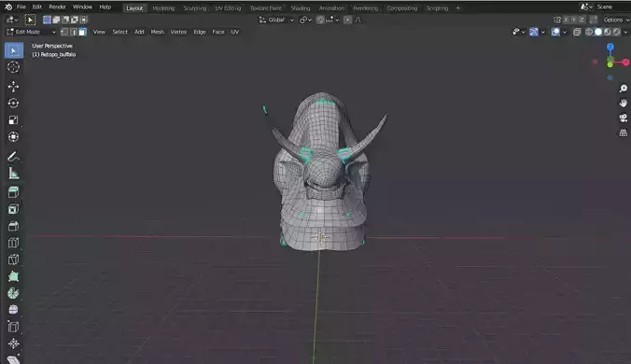Switch perspective/orthographic grid icon
The width and height of the screenshot is (631, 364).
point(624,133)
